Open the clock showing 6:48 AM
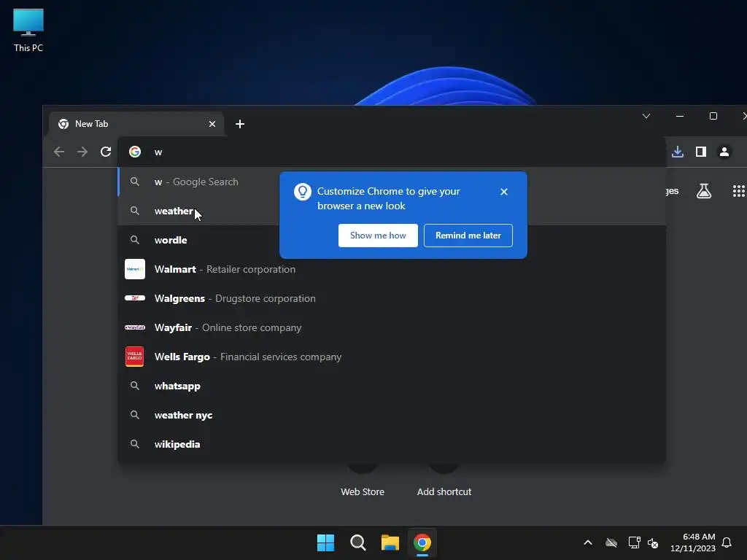The width and height of the screenshot is (747, 560). pyautogui.click(x=693, y=542)
